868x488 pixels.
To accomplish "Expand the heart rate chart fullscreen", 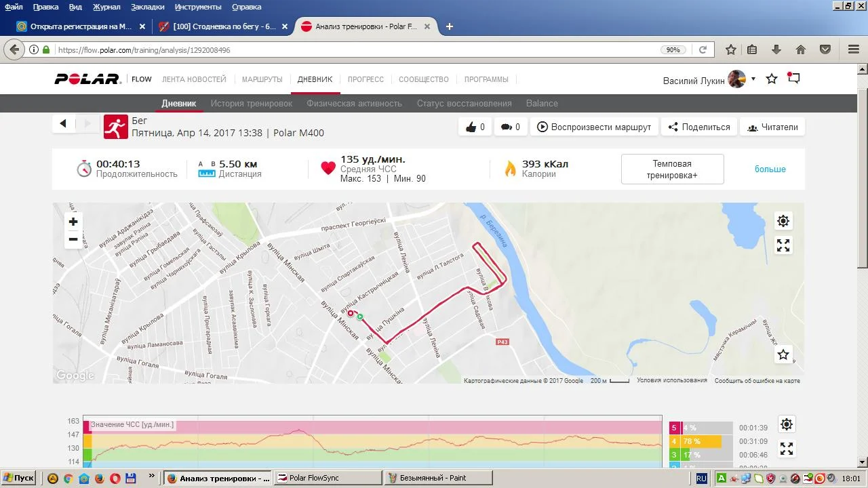I will coord(787,449).
